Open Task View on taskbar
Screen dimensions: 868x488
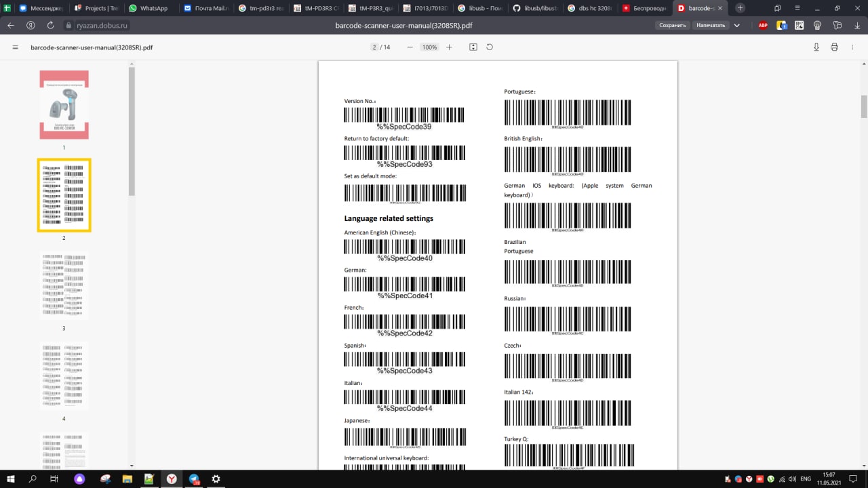(54, 479)
